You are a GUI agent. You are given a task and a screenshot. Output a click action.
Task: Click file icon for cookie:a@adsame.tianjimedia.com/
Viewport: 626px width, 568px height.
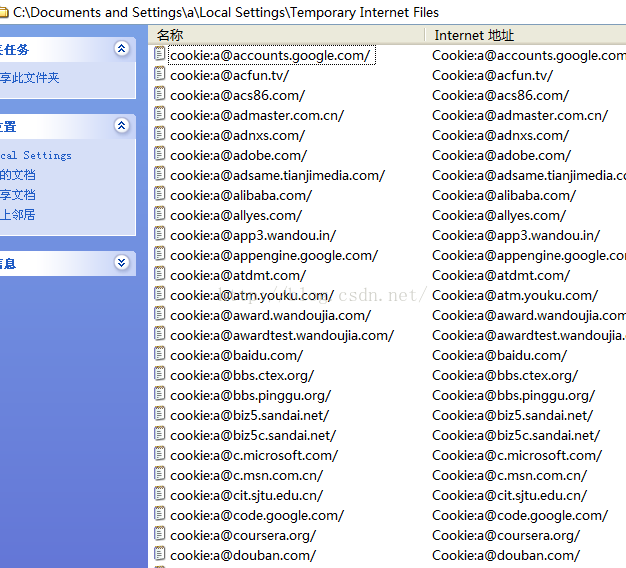[x=160, y=173]
